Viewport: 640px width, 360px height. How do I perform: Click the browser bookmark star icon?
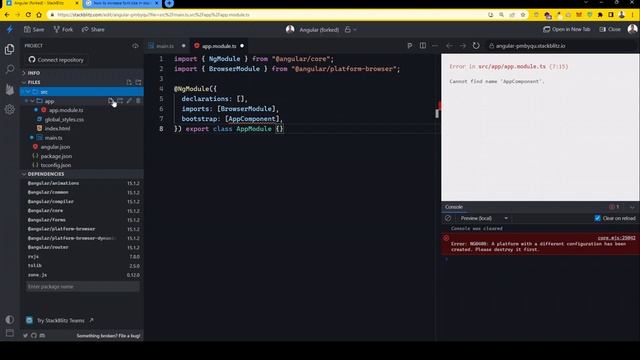[x=523, y=15]
